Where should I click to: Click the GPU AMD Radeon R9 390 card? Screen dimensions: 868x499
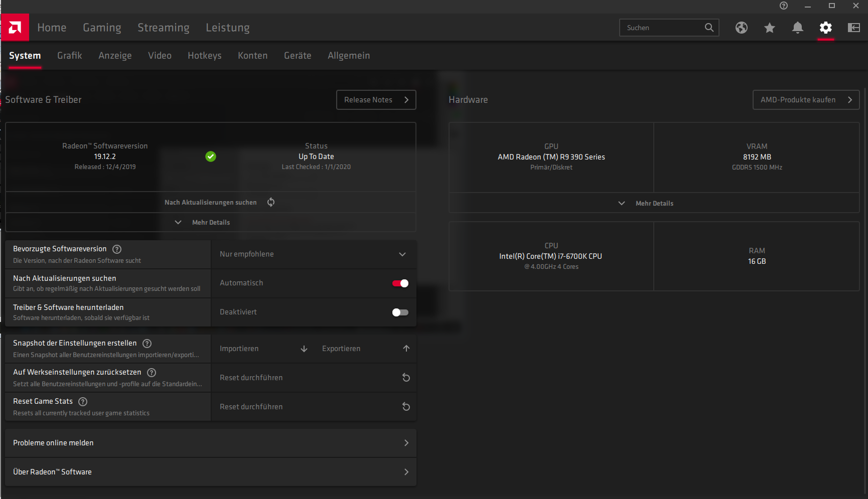[551, 157]
